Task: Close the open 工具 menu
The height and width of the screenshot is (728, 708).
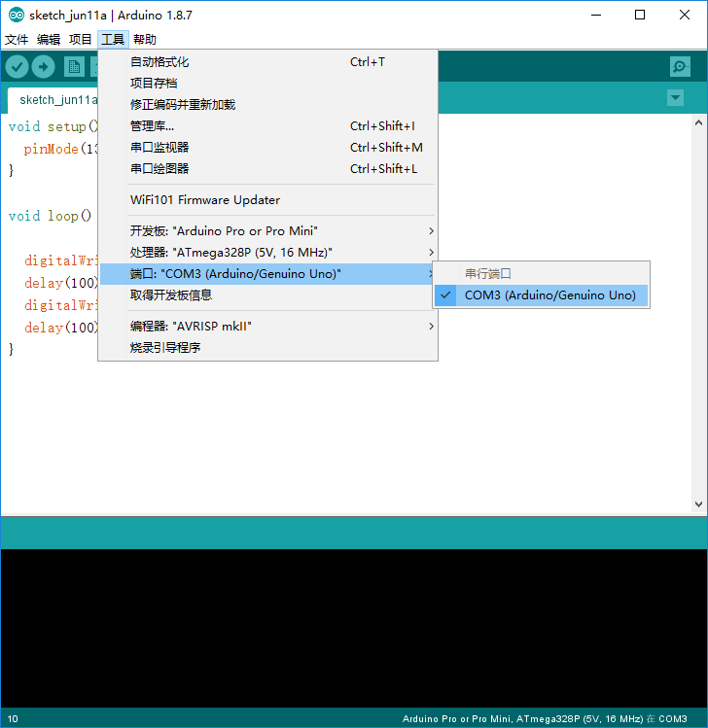Action: 113,40
